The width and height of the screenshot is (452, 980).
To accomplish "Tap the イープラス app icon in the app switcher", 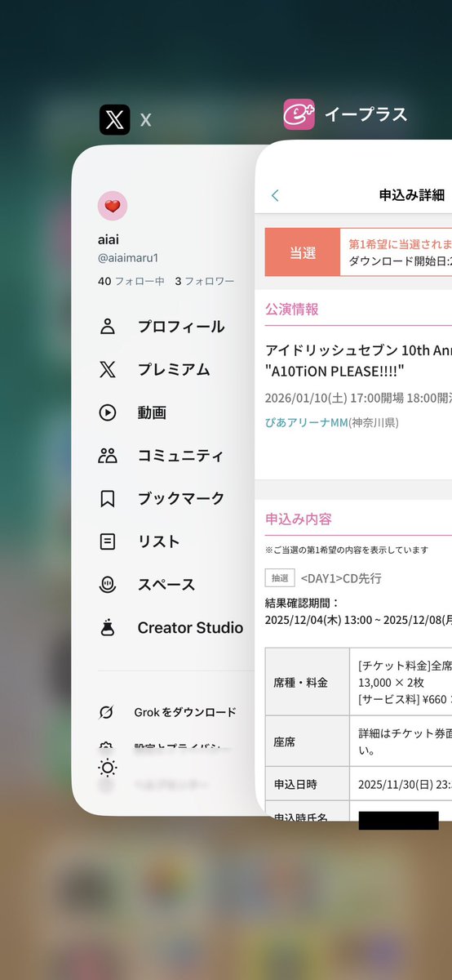I will click(x=299, y=114).
